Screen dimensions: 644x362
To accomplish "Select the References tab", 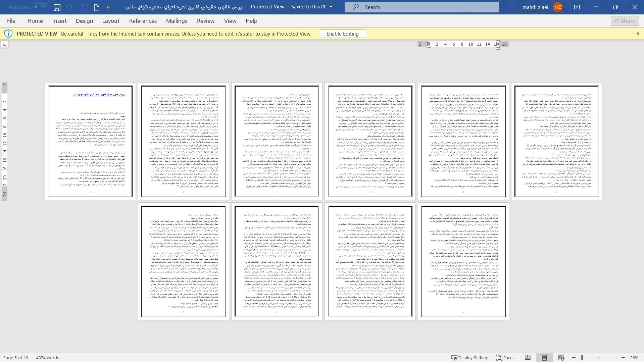I will (x=143, y=21).
